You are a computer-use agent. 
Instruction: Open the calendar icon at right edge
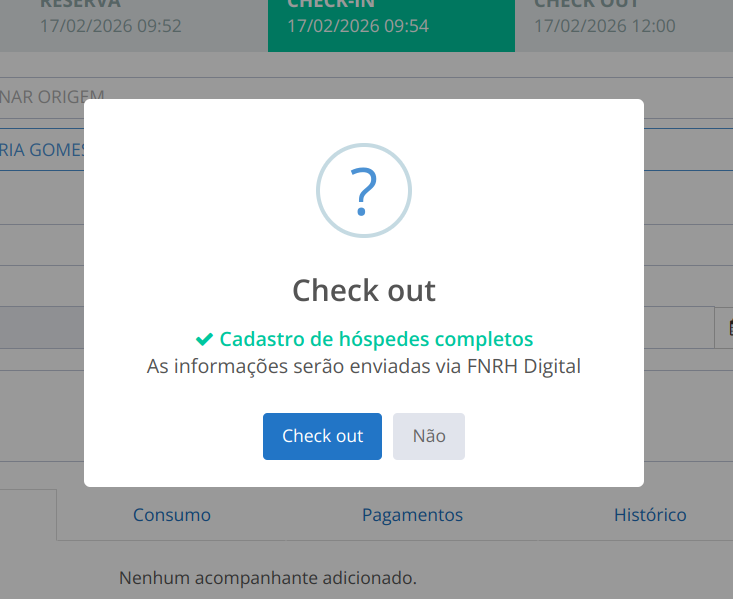[x=728, y=327]
